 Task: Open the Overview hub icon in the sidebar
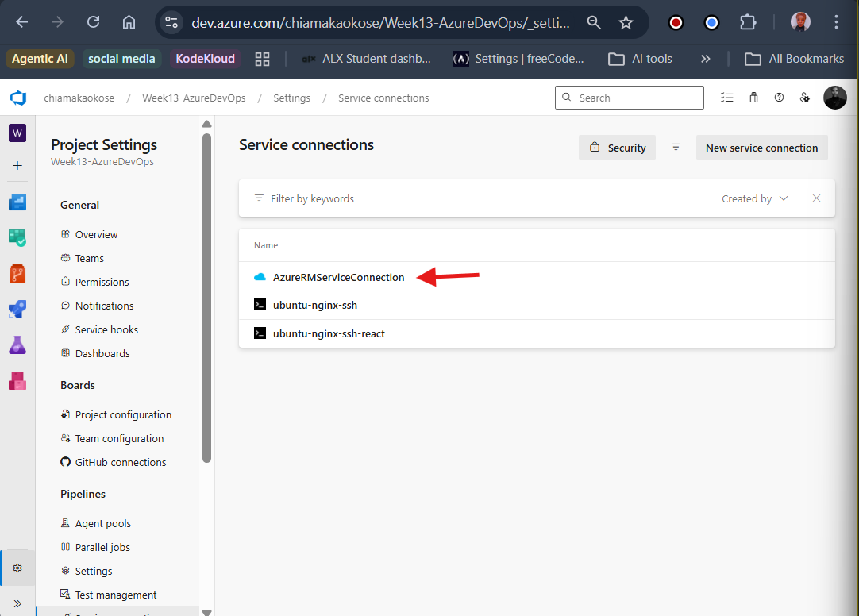pos(17,202)
